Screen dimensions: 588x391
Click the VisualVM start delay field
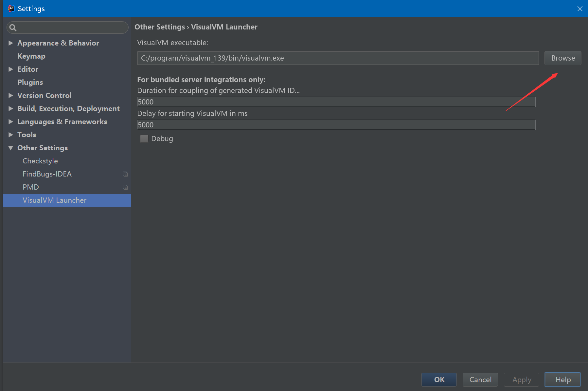pos(336,125)
